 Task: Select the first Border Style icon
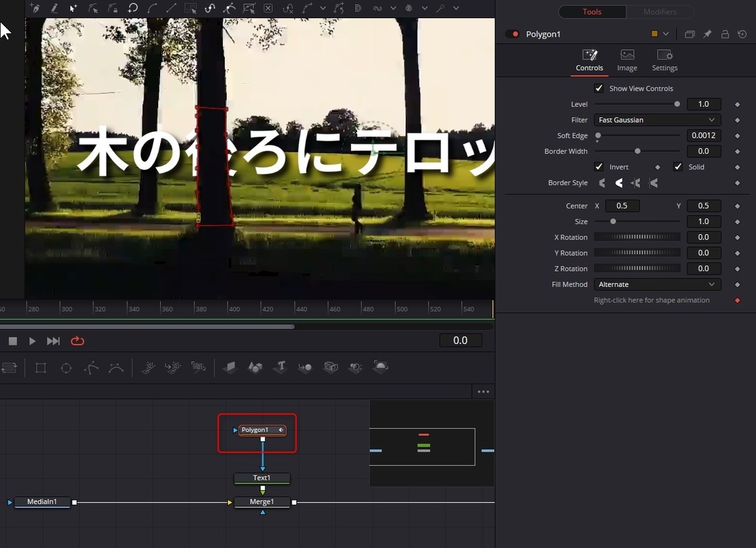pyautogui.click(x=602, y=183)
